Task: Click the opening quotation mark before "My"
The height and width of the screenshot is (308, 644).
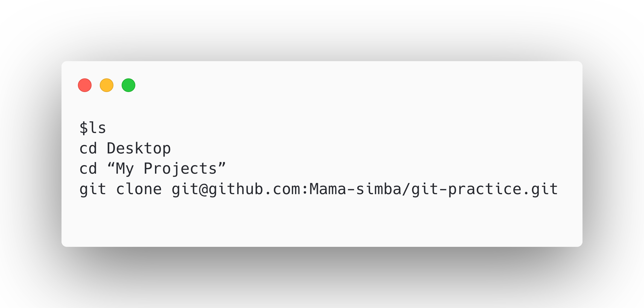Action: click(x=111, y=165)
